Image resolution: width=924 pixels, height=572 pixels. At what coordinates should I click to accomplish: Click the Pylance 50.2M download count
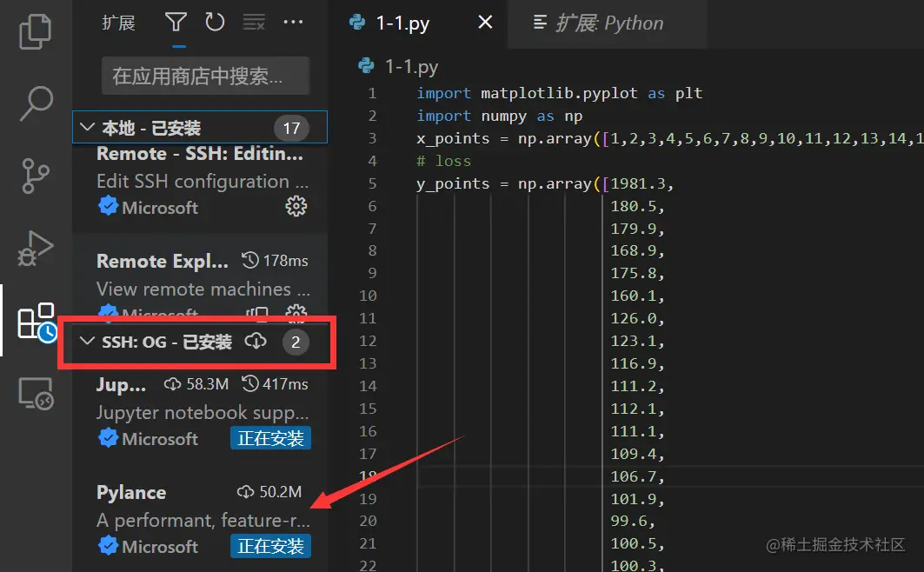[x=269, y=492]
